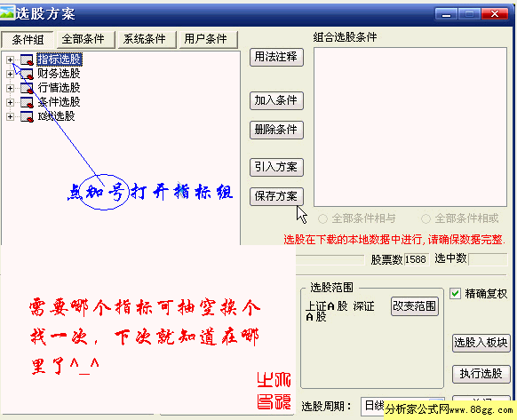Click the 删除条件 button

[276, 130]
